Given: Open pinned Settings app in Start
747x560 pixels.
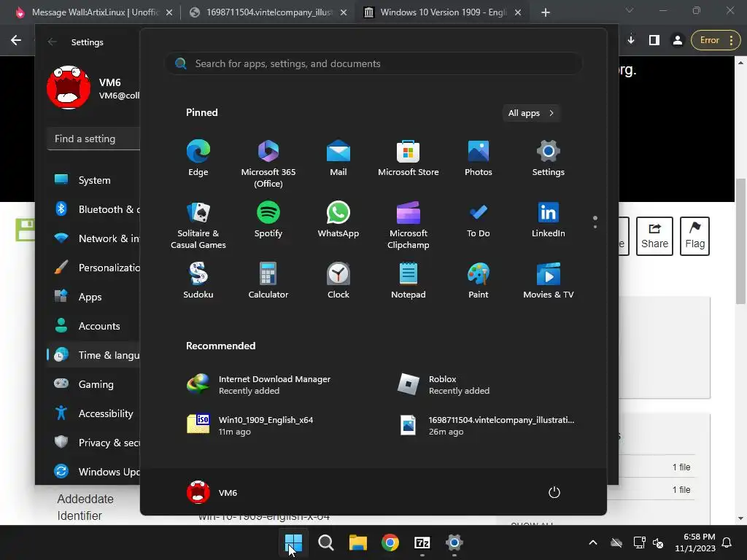Looking at the screenshot, I should [549, 158].
